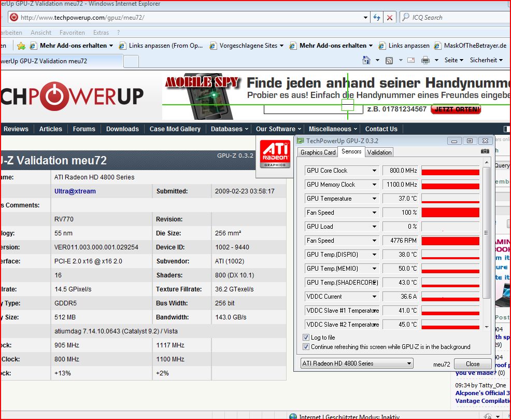Open the GPU Temp.(DISPIO) sensor dropdown
The image size is (511, 420).
(x=375, y=255)
